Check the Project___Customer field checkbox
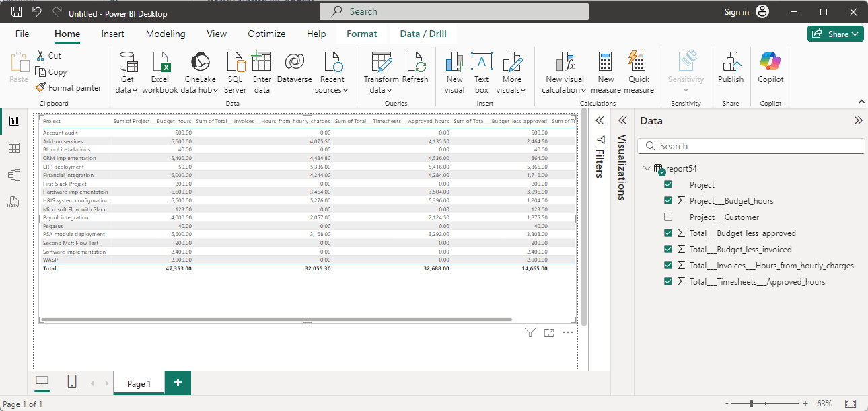The height and width of the screenshot is (411, 868). [668, 217]
